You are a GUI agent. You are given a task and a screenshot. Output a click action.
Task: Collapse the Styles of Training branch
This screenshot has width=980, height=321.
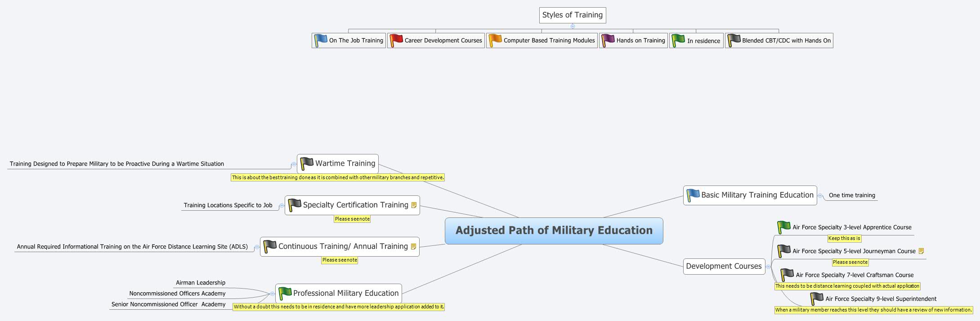tap(573, 26)
